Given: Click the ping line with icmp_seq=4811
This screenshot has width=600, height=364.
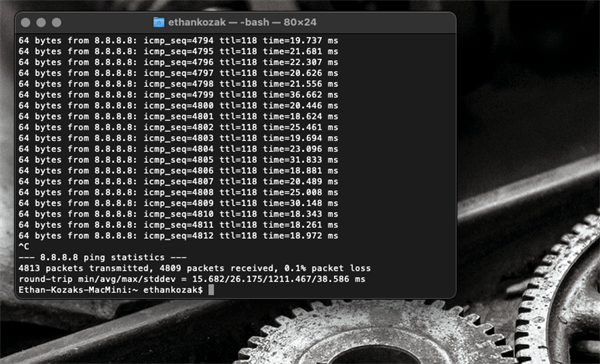Looking at the screenshot, I should coord(178,225).
